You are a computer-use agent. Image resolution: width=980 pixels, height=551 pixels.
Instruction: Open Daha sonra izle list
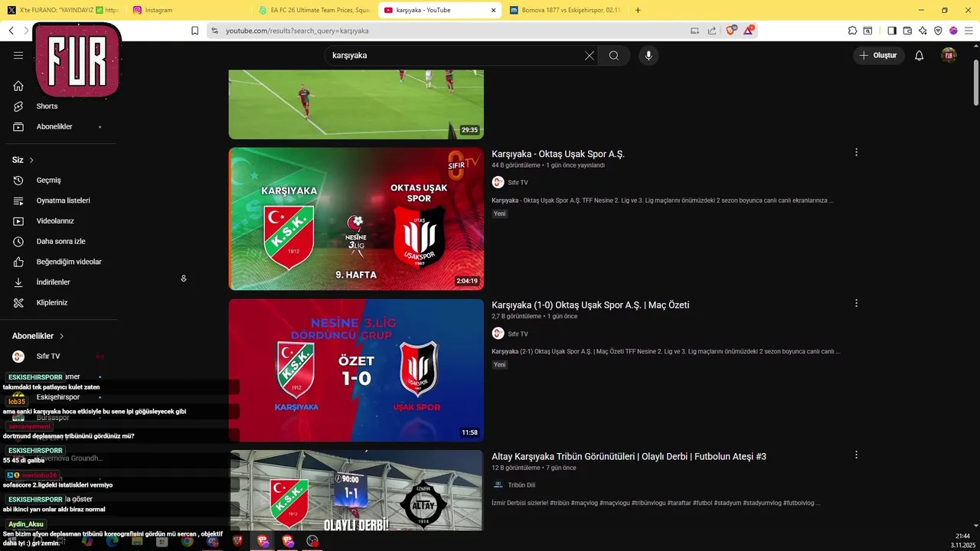pos(61,241)
